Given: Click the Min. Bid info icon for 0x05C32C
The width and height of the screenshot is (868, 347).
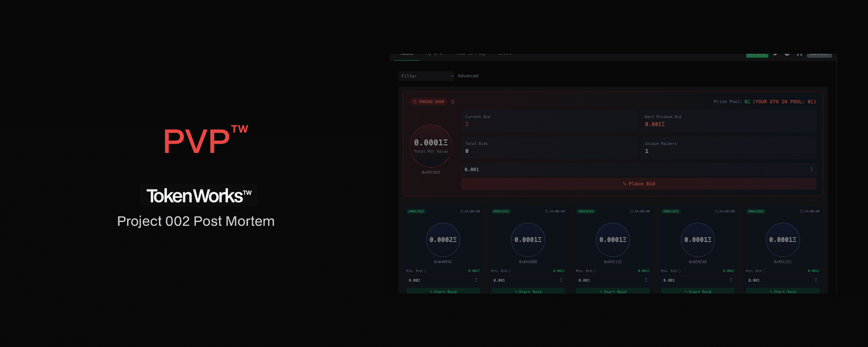Looking at the screenshot, I should (x=764, y=271).
